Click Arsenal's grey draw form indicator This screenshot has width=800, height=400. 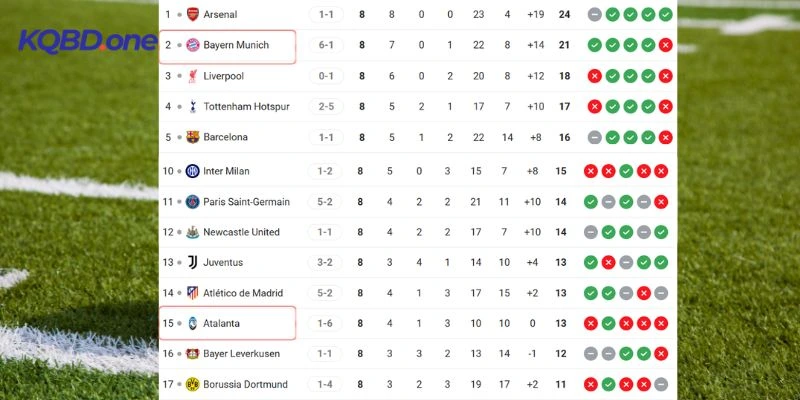(595, 15)
